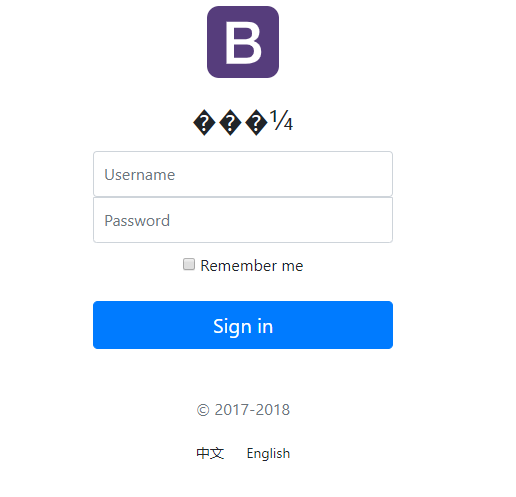This screenshot has height=497, width=516.
Task: Switch language to 中文
Action: [210, 453]
